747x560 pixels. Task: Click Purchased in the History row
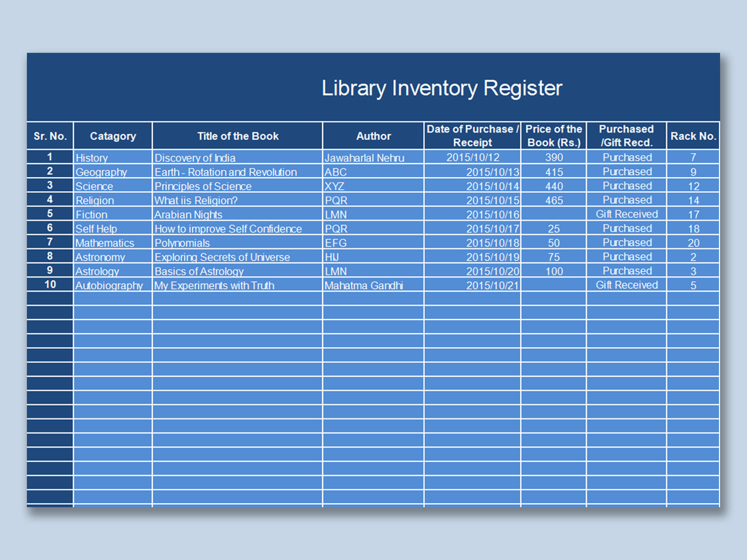(626, 157)
